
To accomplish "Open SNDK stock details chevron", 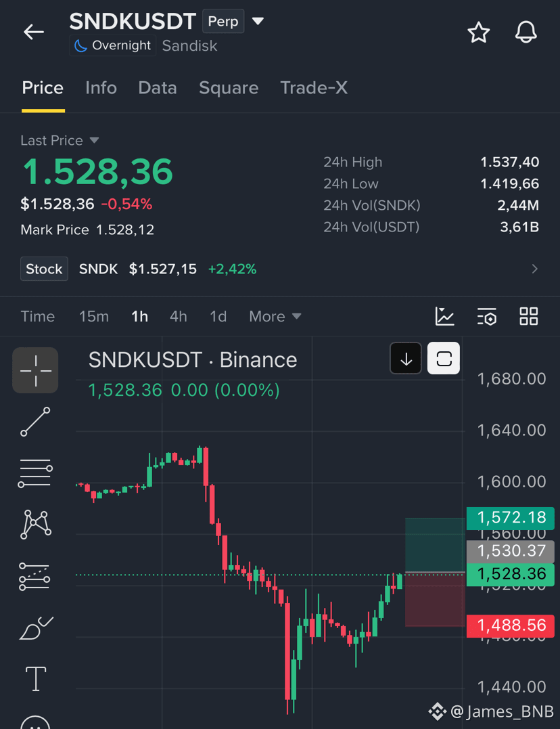I will tap(534, 269).
